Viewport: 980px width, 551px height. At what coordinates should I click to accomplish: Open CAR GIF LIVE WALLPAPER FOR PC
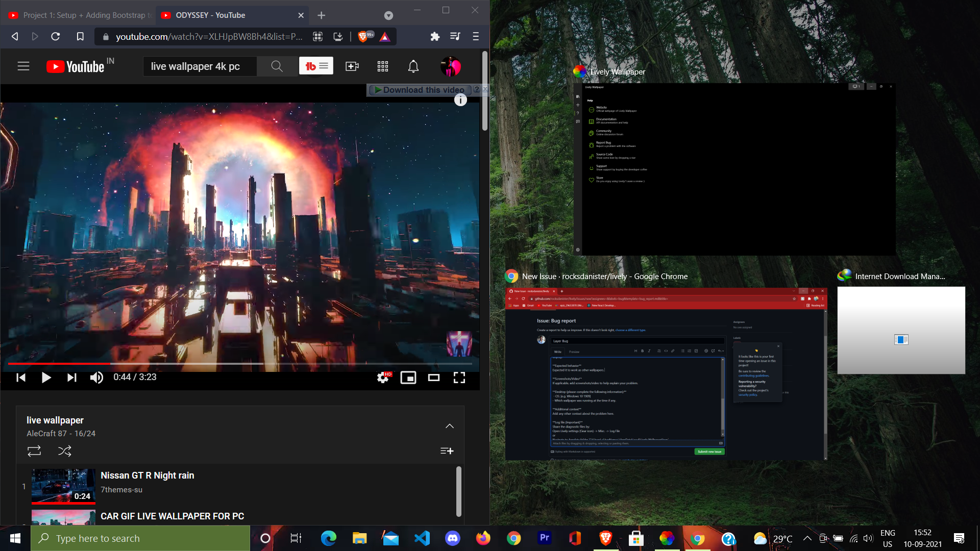pos(172,516)
